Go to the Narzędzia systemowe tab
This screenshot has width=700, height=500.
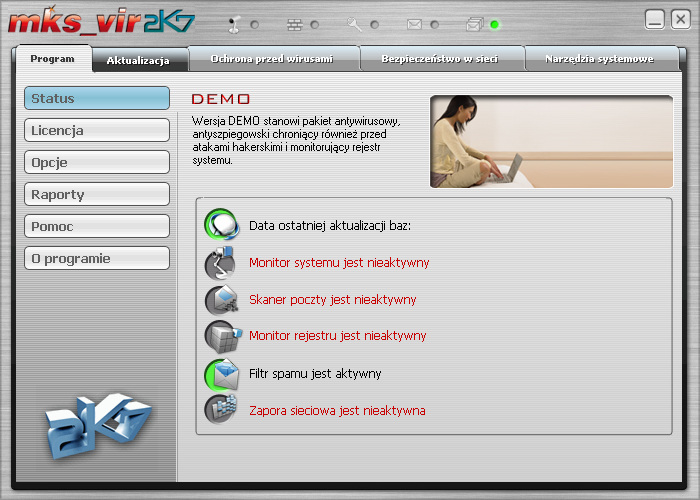click(x=600, y=59)
